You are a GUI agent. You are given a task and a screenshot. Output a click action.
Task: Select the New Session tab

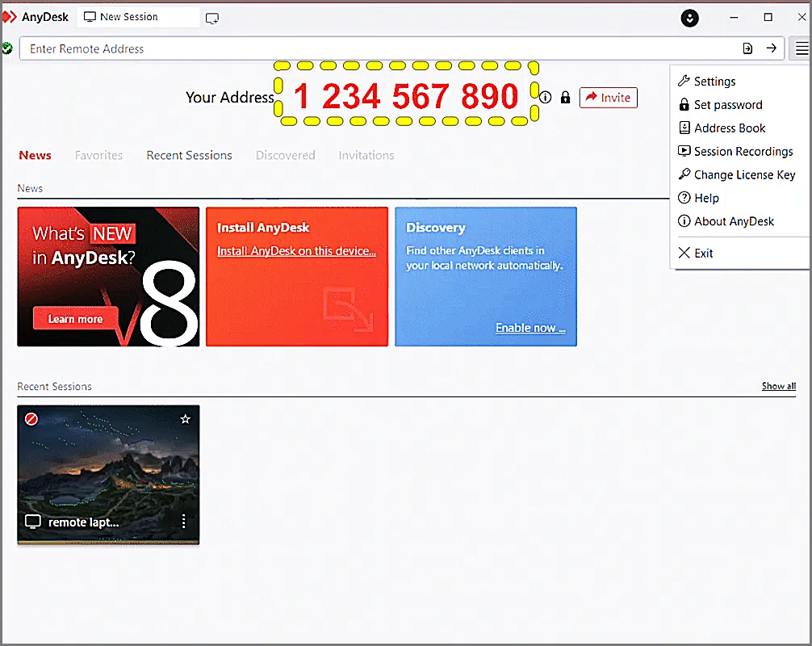[x=138, y=17]
